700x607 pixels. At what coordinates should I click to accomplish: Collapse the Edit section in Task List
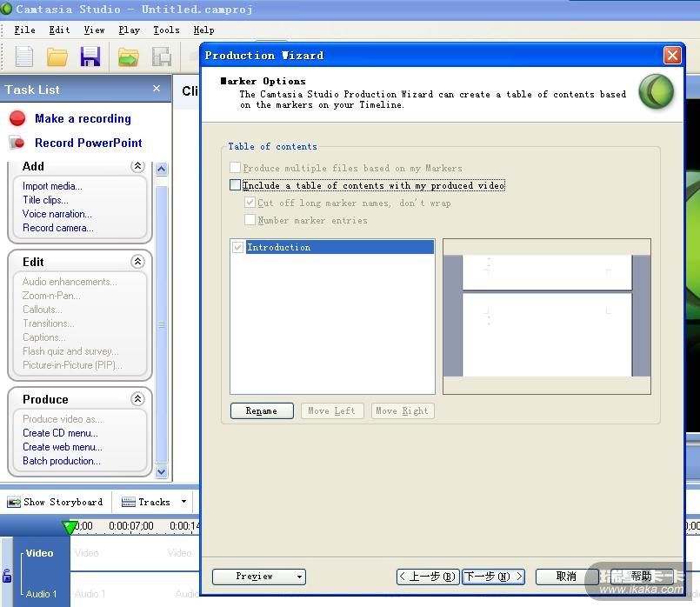[137, 262]
